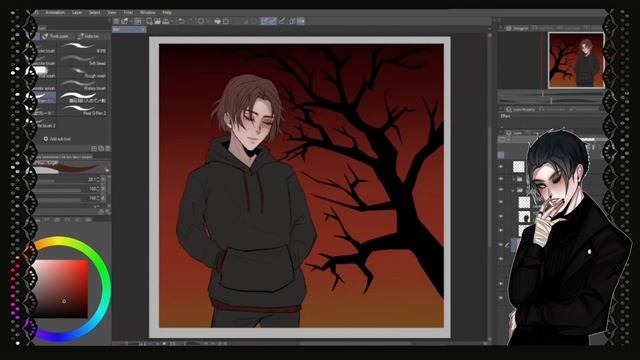Switch to the Thick paint sub tool tab
The height and width of the screenshot is (360, 640).
[56, 36]
